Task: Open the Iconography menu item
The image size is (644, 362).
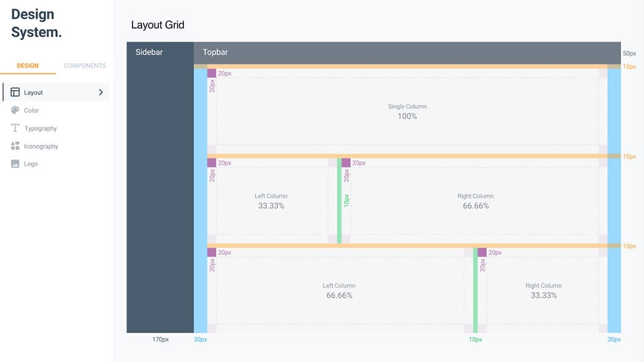Action: [41, 146]
